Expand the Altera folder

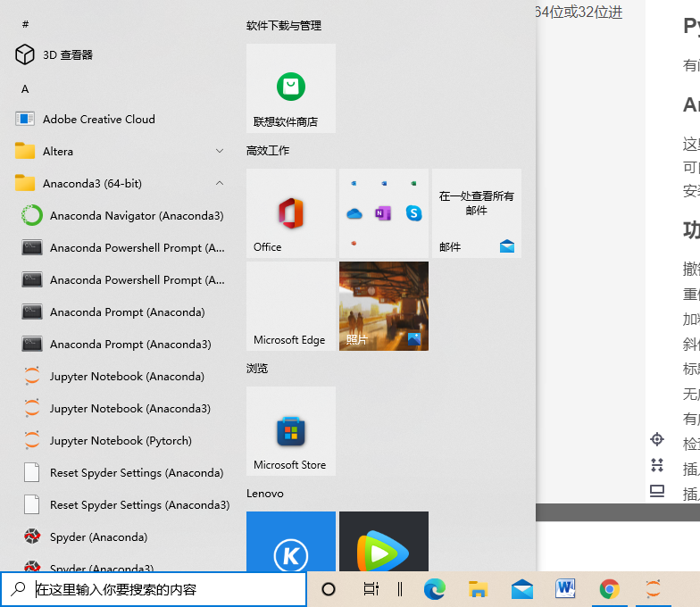pos(120,152)
